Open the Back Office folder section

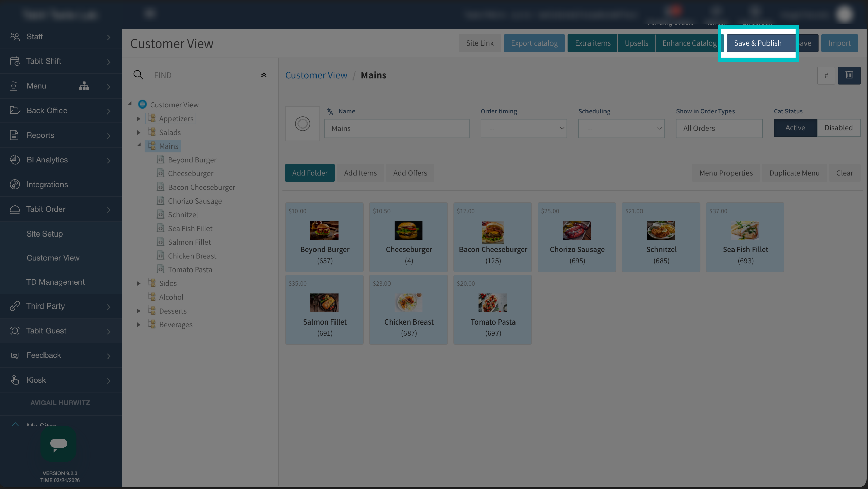click(x=61, y=110)
